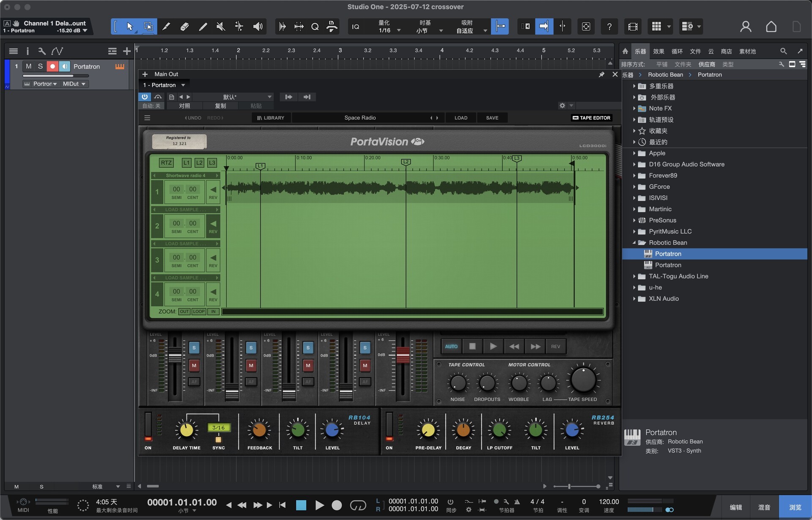Image resolution: width=812 pixels, height=520 pixels.
Task: Switch to the Files browser tab
Action: 695,51
